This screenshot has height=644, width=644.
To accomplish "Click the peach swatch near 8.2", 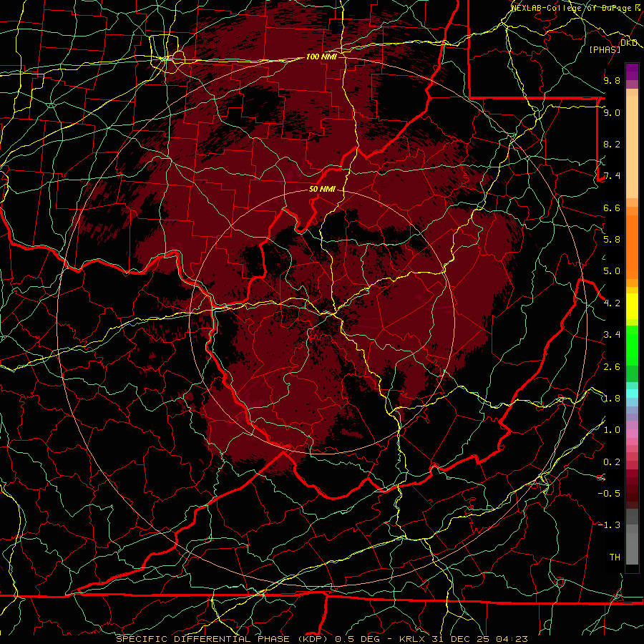I will 632,147.
